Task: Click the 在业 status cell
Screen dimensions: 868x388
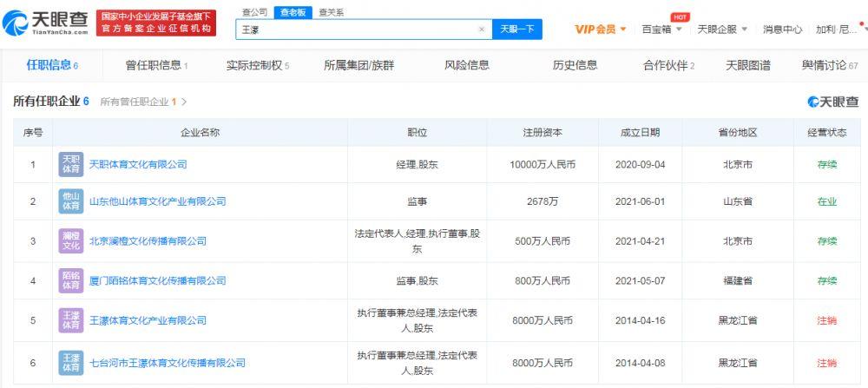Action: pos(827,201)
